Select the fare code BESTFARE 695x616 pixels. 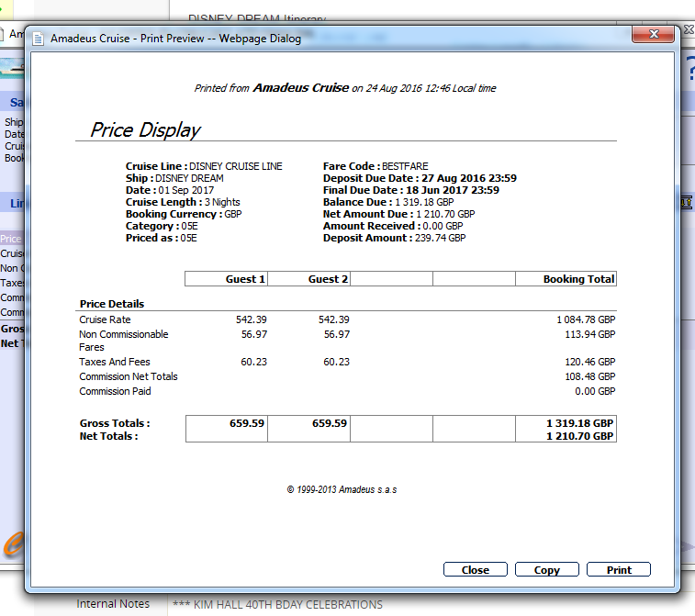pyautogui.click(x=405, y=166)
